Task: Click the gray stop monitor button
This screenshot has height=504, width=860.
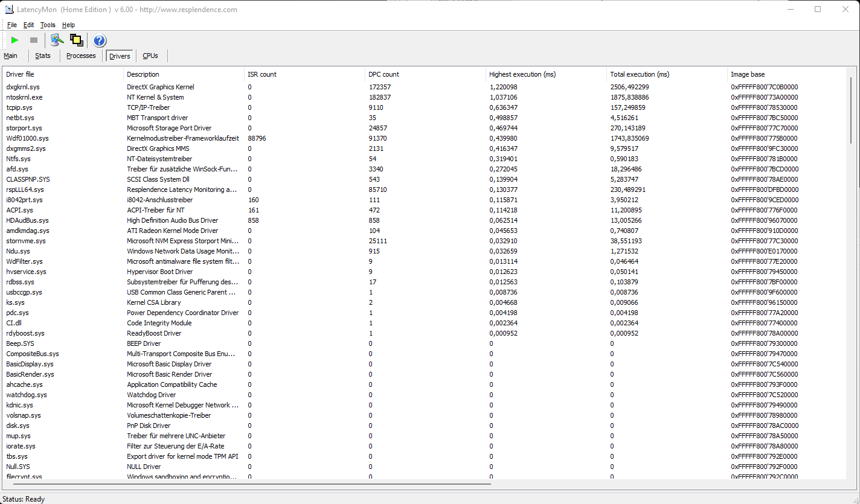Action: click(34, 40)
